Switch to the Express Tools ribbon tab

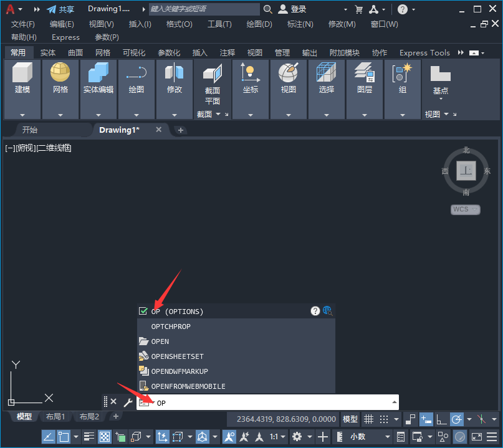424,52
